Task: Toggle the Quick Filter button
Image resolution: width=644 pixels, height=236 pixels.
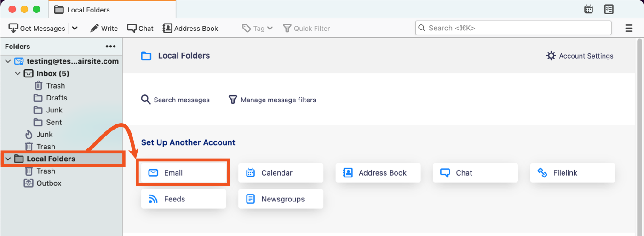Action: 306,28
